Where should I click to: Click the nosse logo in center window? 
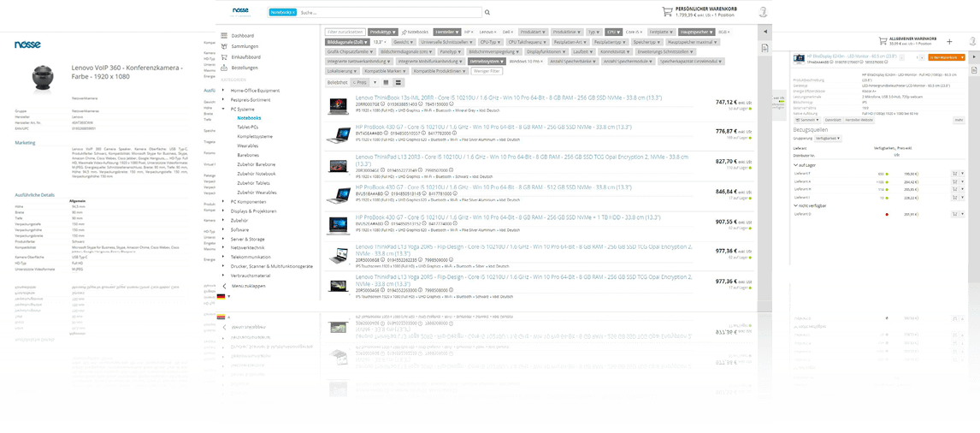pyautogui.click(x=240, y=11)
